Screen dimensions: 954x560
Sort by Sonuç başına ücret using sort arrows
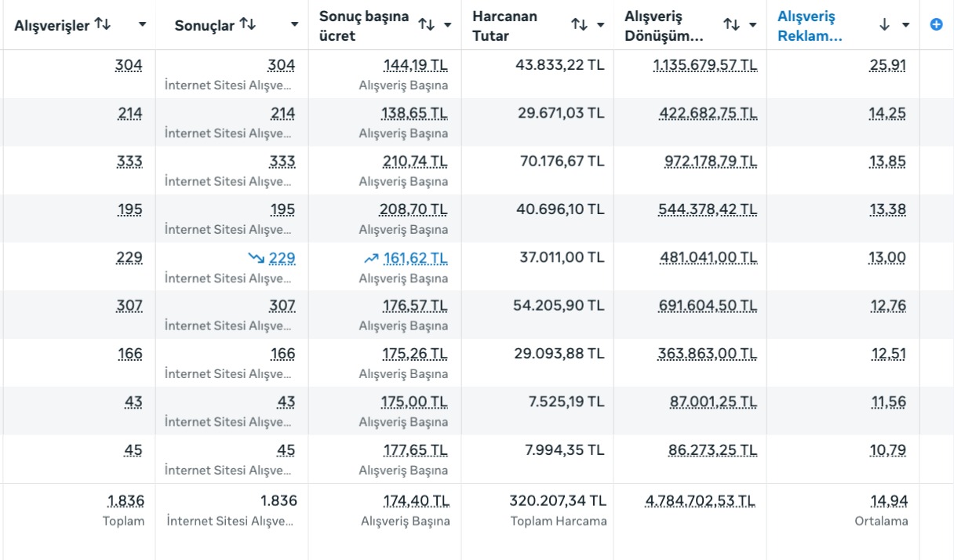click(426, 25)
